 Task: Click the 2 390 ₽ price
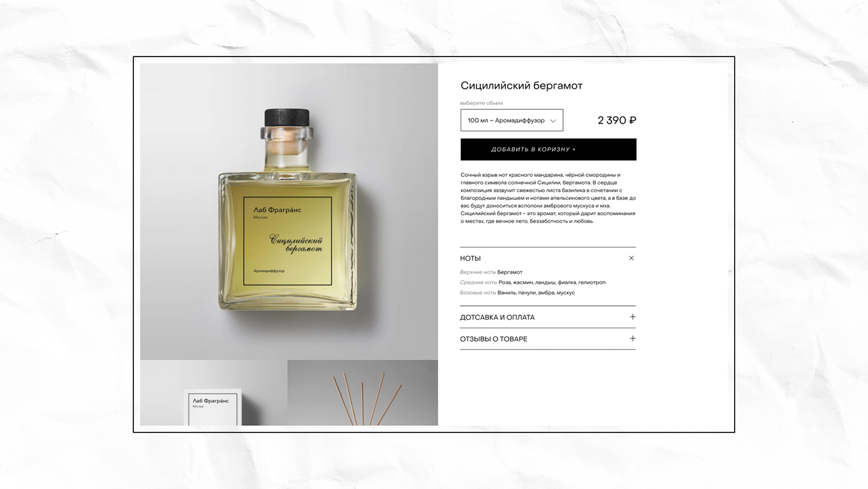(617, 120)
